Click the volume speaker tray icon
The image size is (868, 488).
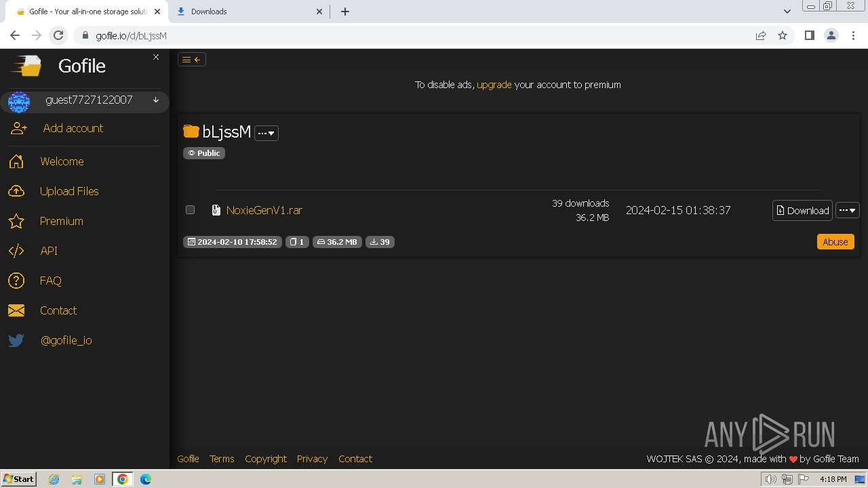770,479
